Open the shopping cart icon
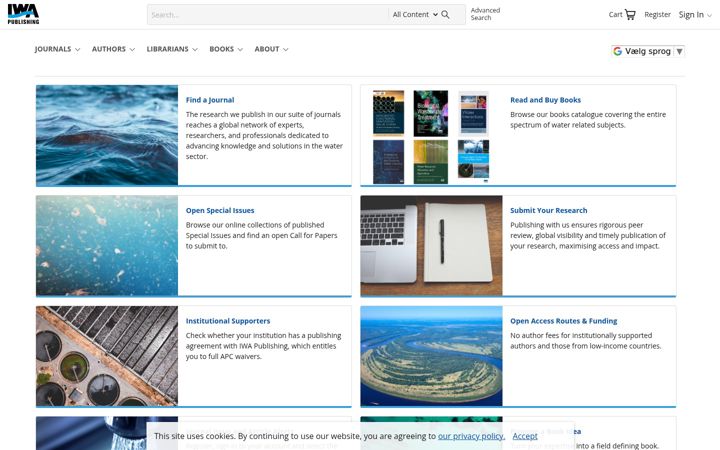This screenshot has height=450, width=720. (630, 15)
